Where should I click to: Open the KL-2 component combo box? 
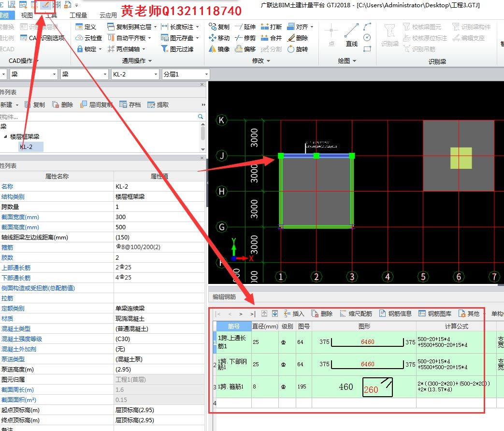tap(135, 74)
